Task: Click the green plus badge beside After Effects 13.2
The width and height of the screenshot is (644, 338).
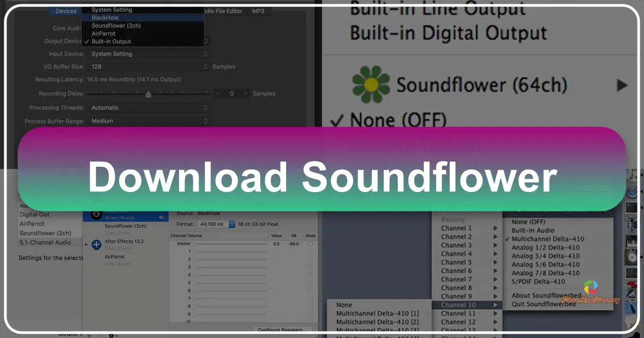Action: pos(96,244)
